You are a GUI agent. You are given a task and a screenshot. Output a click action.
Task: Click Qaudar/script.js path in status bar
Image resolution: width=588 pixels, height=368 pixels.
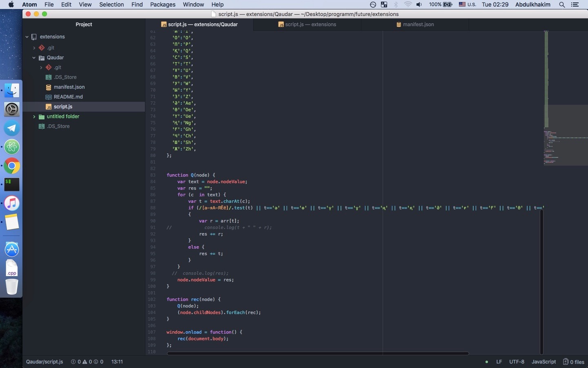(x=45, y=362)
